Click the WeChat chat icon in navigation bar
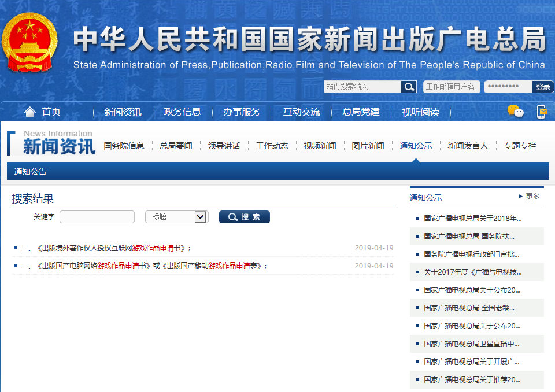The image size is (555, 392). click(x=515, y=112)
